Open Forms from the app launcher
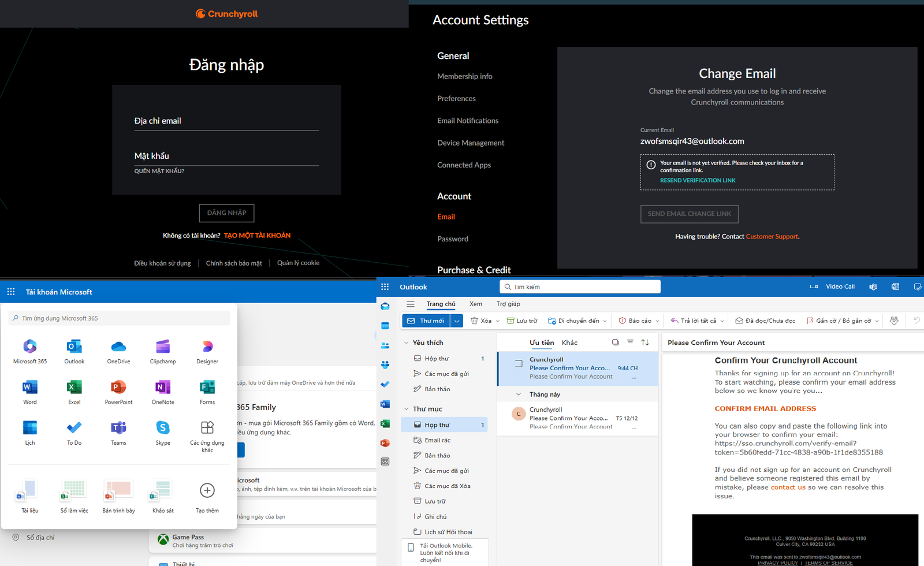The width and height of the screenshot is (924, 566). point(207,392)
